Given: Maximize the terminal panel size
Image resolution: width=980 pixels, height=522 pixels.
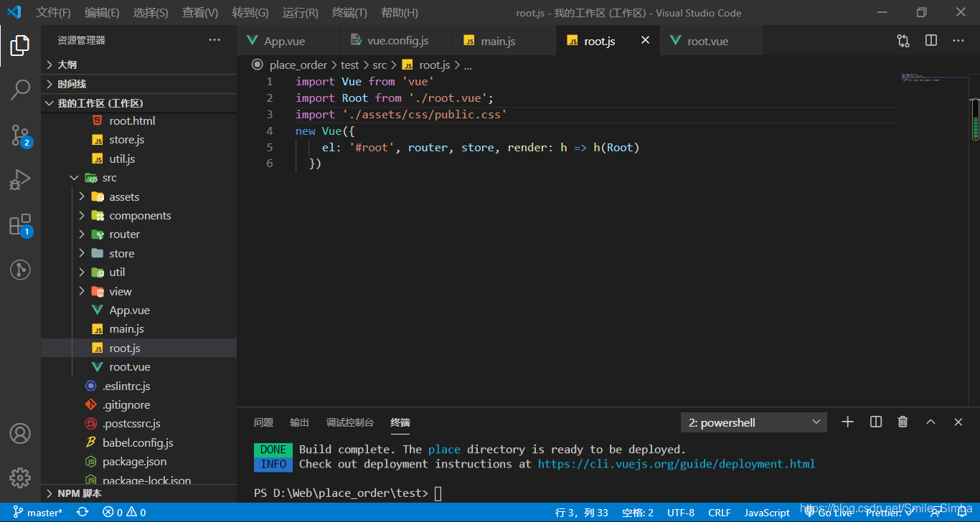Looking at the screenshot, I should point(930,422).
